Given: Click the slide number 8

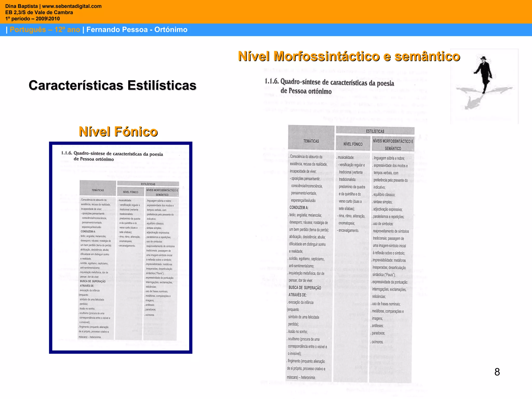Looking at the screenshot, I should [497, 372].
